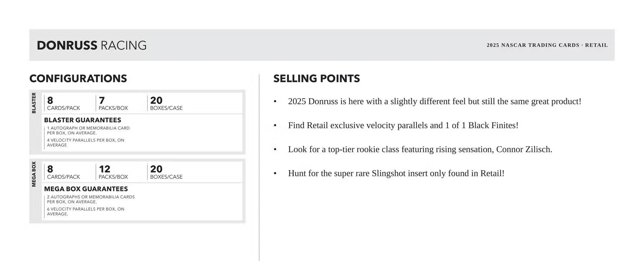This screenshot has width=644, height=261.
Task: Click the 4 velocity parallels per box text
Action: [x=86, y=143]
